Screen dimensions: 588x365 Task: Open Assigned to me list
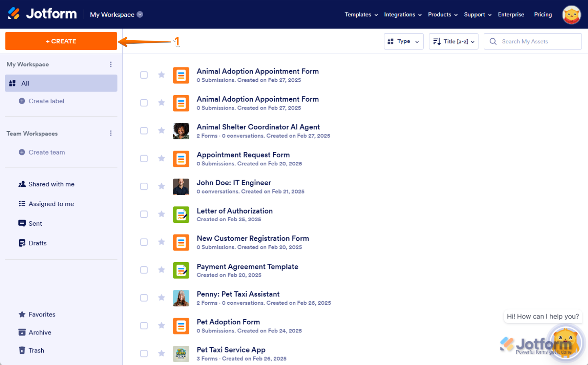pyautogui.click(x=47, y=204)
